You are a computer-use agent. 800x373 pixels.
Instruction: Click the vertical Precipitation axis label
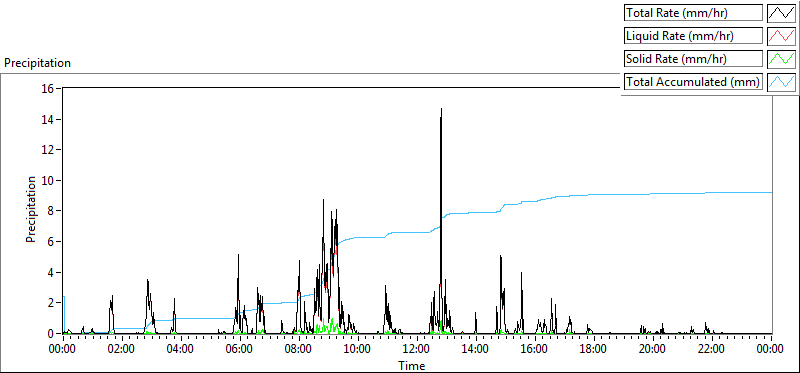point(31,209)
